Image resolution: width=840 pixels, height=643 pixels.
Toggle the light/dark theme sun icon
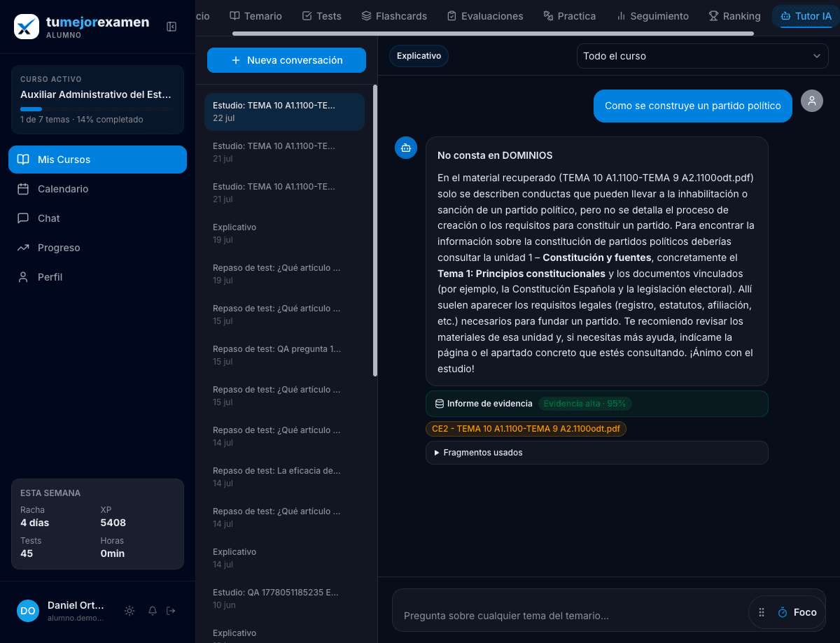129,611
